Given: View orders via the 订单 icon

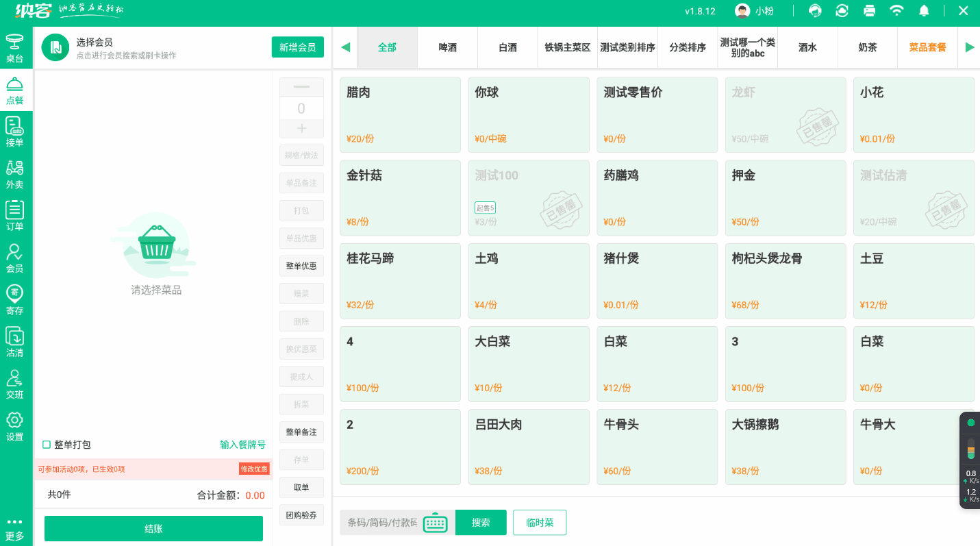Looking at the screenshot, I should 15,216.
